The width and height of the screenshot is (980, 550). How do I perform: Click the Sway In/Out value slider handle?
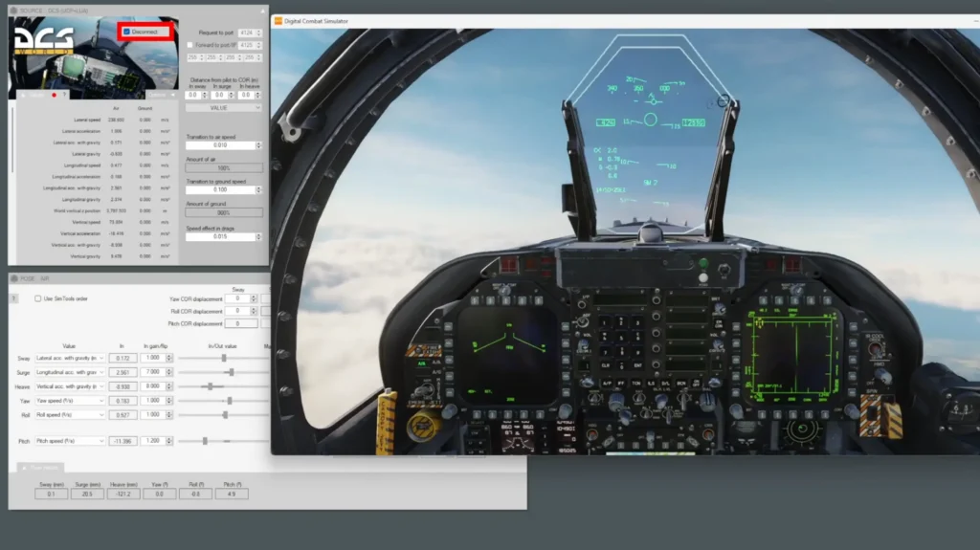tap(224, 358)
